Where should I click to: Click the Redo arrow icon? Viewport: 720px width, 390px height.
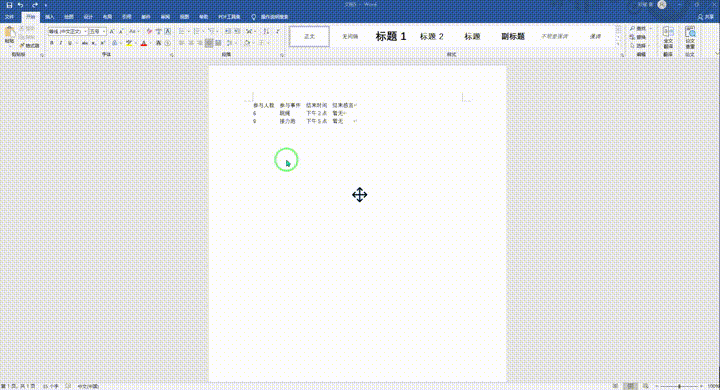click(x=35, y=5)
